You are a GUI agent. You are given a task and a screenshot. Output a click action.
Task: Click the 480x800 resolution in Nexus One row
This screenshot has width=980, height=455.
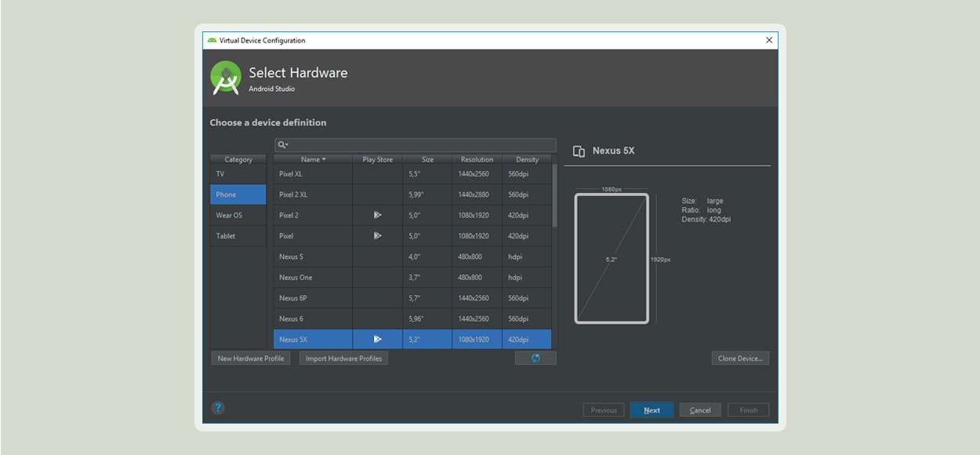477,277
